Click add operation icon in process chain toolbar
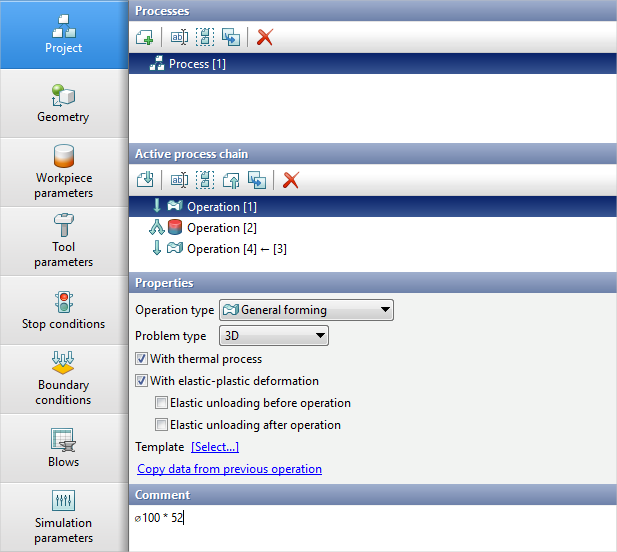This screenshot has width=617, height=552. click(x=145, y=180)
